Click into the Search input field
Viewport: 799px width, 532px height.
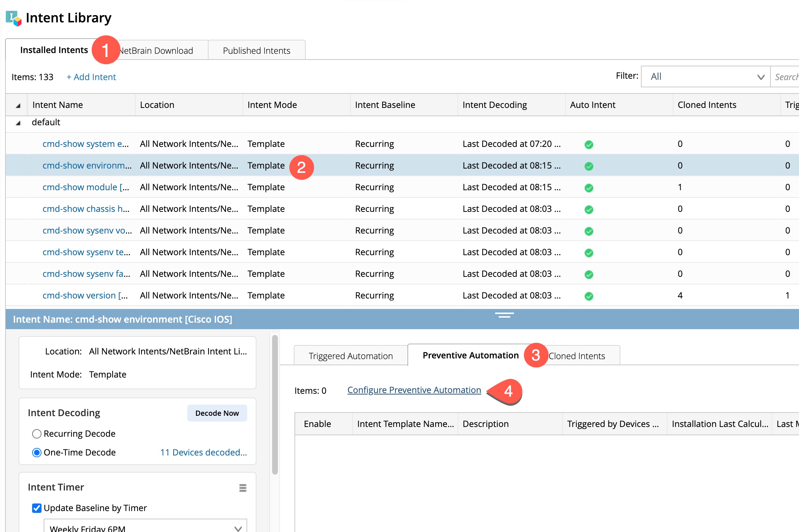[x=785, y=77]
